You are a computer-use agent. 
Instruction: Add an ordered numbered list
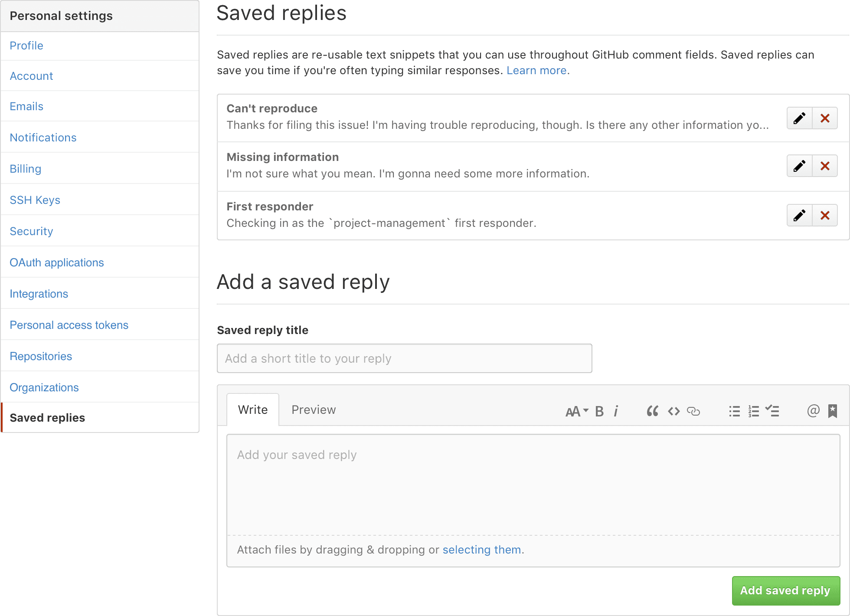click(754, 411)
